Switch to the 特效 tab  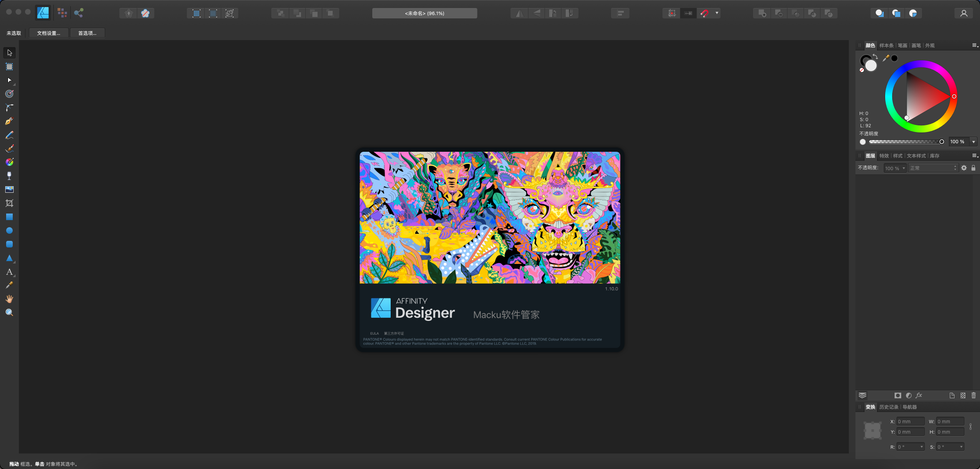click(884, 156)
